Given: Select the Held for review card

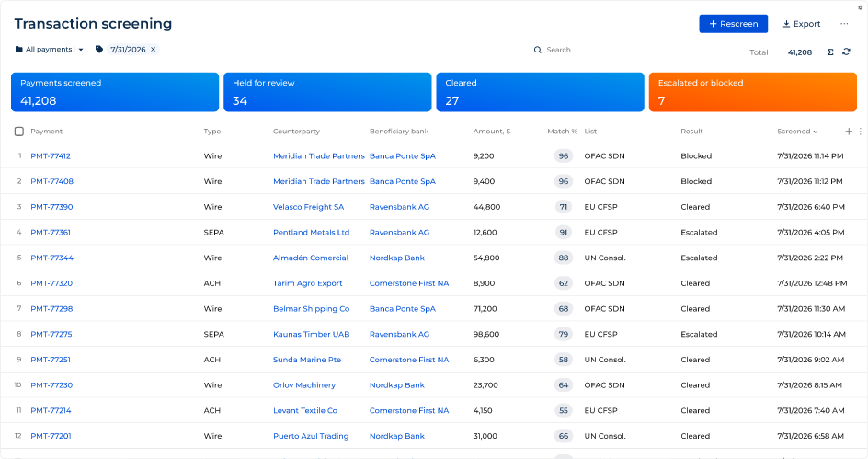Looking at the screenshot, I should [x=327, y=92].
